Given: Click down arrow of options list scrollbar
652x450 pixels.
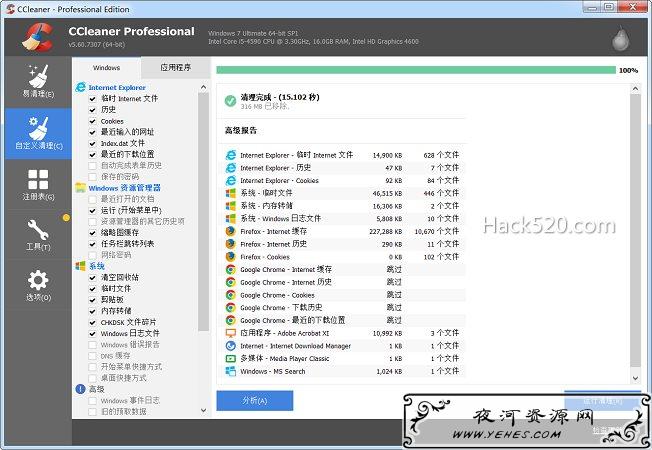Looking at the screenshot, I should click(x=203, y=410).
